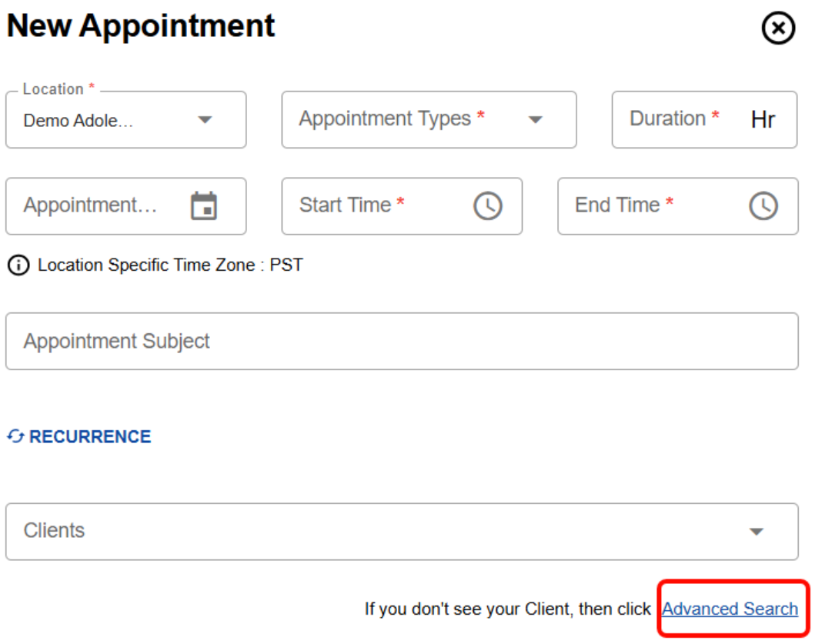Viewport: 815px width, 644px height.
Task: Expand the Appointment Types dropdown arrow
Action: tap(535, 120)
